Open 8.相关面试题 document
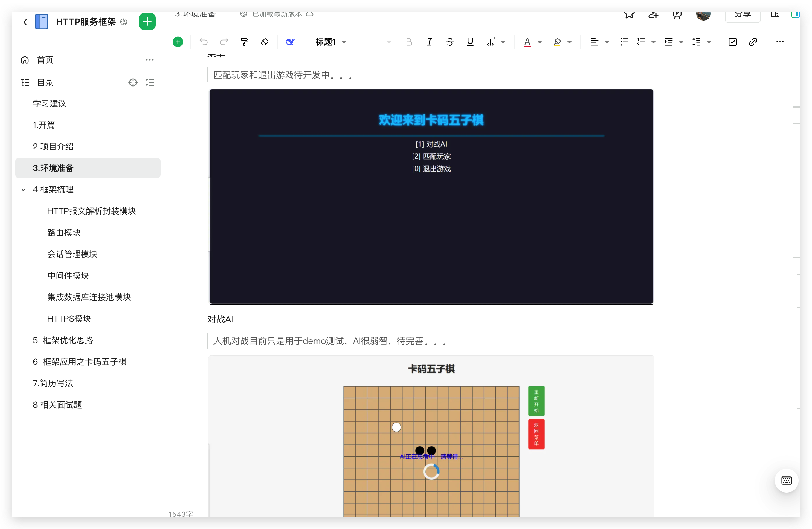The height and width of the screenshot is (529, 812). click(x=88, y=404)
